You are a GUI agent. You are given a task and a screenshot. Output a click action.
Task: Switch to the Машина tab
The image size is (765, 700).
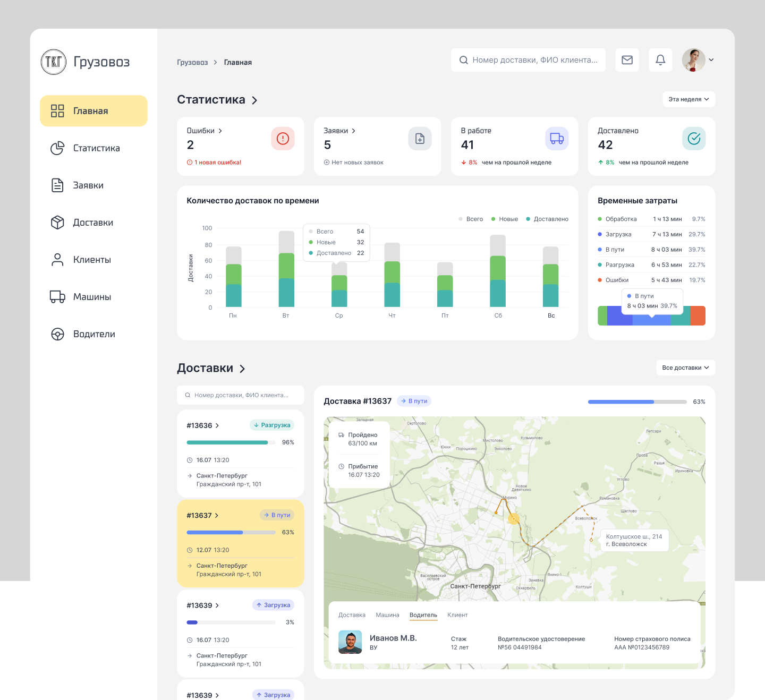click(387, 615)
